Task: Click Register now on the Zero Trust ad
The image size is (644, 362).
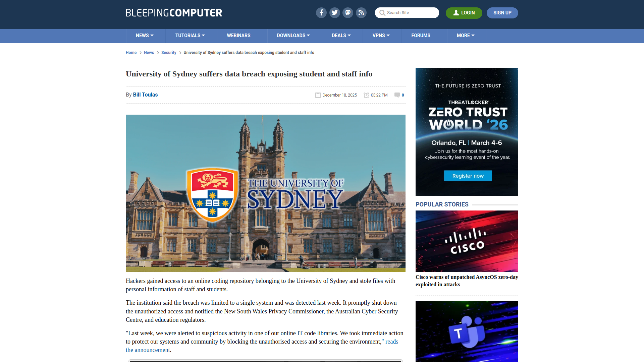Action: 468,176
